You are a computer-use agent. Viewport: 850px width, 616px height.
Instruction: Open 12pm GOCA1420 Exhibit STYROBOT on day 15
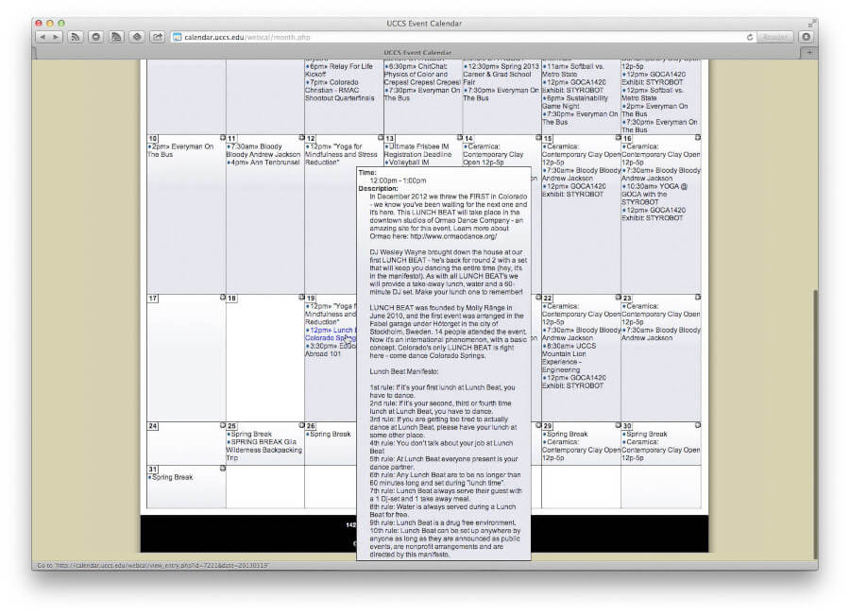(x=573, y=190)
